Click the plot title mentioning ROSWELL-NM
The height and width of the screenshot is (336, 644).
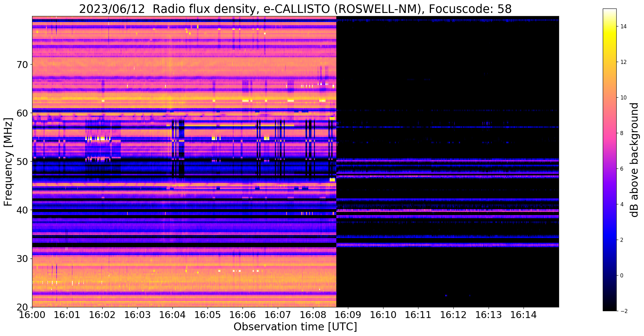coord(295,9)
